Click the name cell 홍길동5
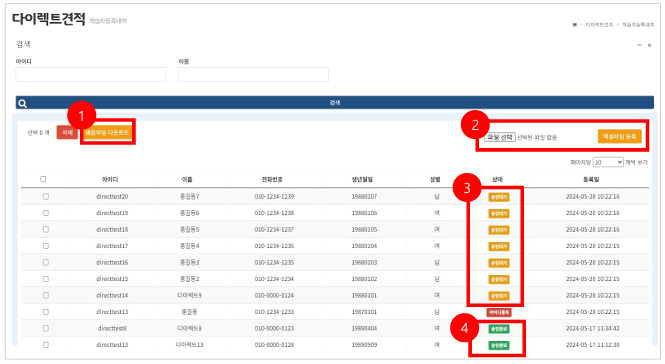The height and width of the screenshot is (364, 665). click(189, 230)
